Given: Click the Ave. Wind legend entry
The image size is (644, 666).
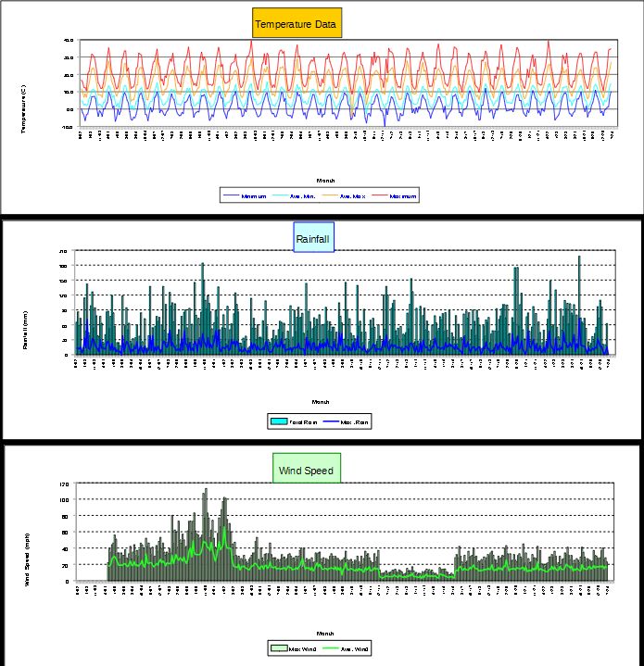Looking at the screenshot, I should click(345, 648).
